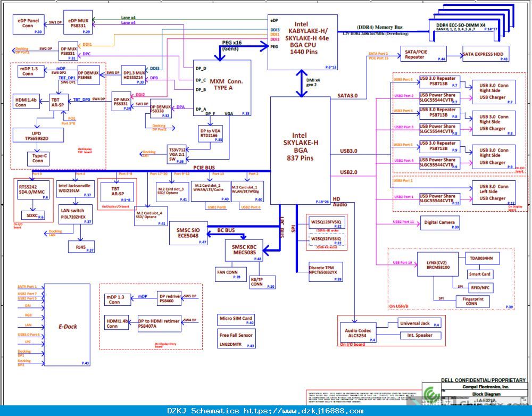Click the Universal Jack block
Viewport: 532px width, 416px height.
pyautogui.click(x=419, y=323)
